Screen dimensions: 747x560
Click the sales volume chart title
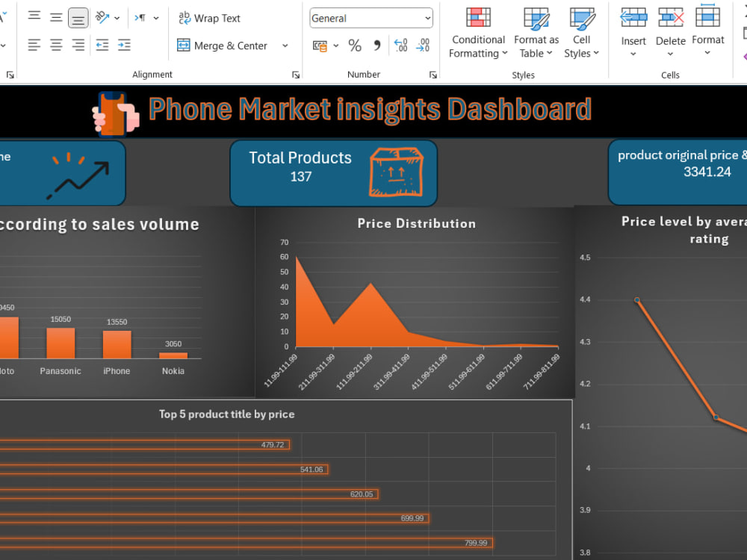click(99, 225)
